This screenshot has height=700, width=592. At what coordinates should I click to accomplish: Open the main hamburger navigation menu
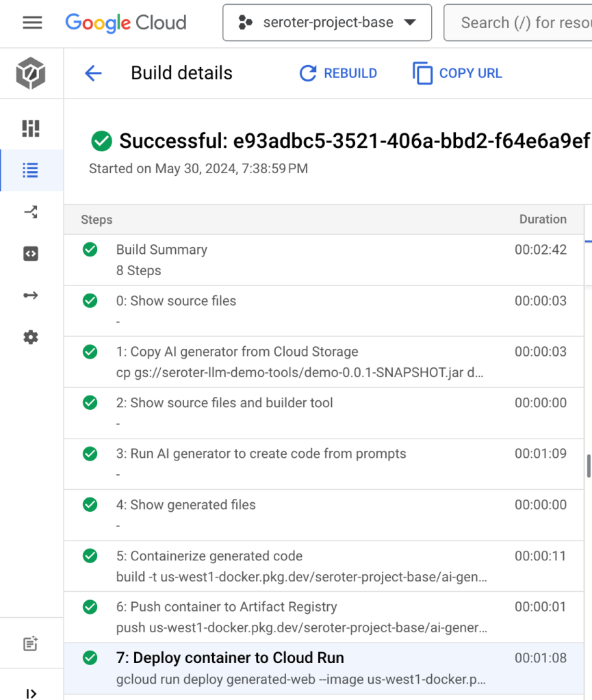[32, 23]
